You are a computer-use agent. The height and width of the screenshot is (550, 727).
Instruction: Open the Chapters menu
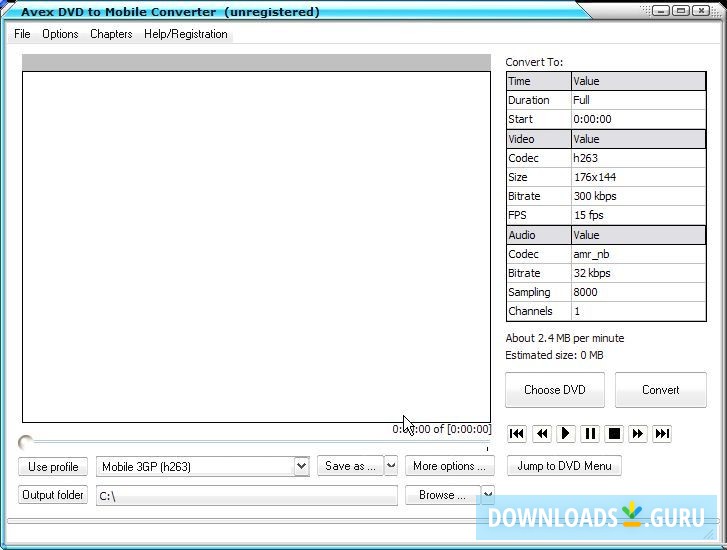click(x=111, y=34)
